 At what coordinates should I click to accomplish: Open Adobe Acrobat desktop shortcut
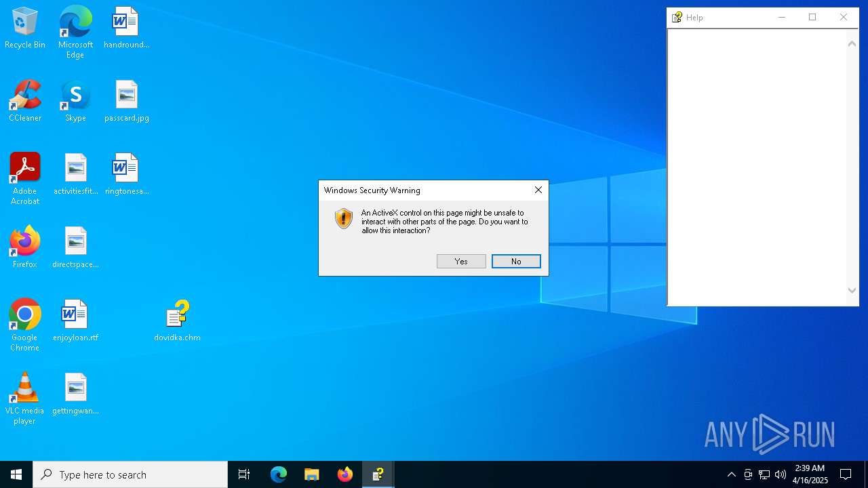(x=25, y=179)
